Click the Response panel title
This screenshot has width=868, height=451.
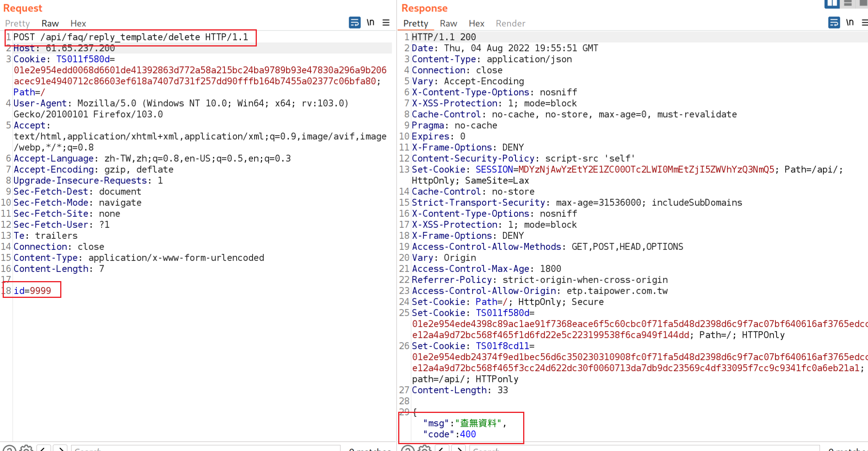(424, 8)
